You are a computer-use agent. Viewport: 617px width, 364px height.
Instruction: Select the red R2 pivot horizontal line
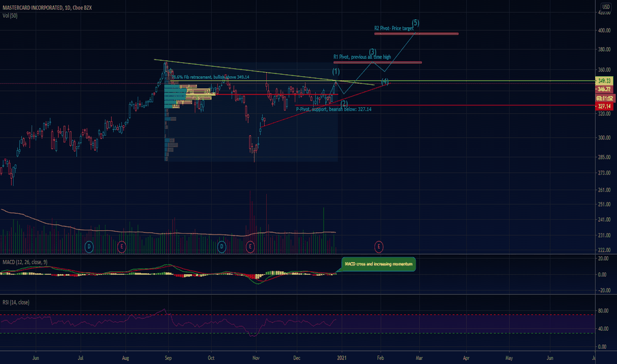click(416, 34)
